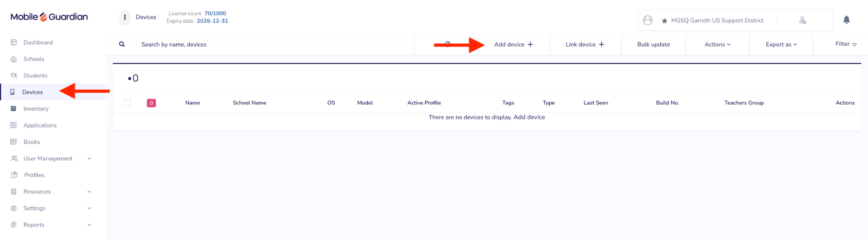Click the Applications grid icon in sidebar
The height and width of the screenshot is (240, 868).
point(14,125)
